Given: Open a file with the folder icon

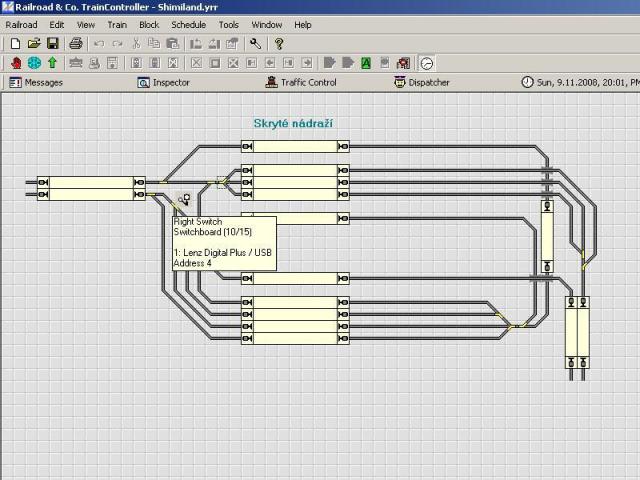Looking at the screenshot, I should point(34,43).
